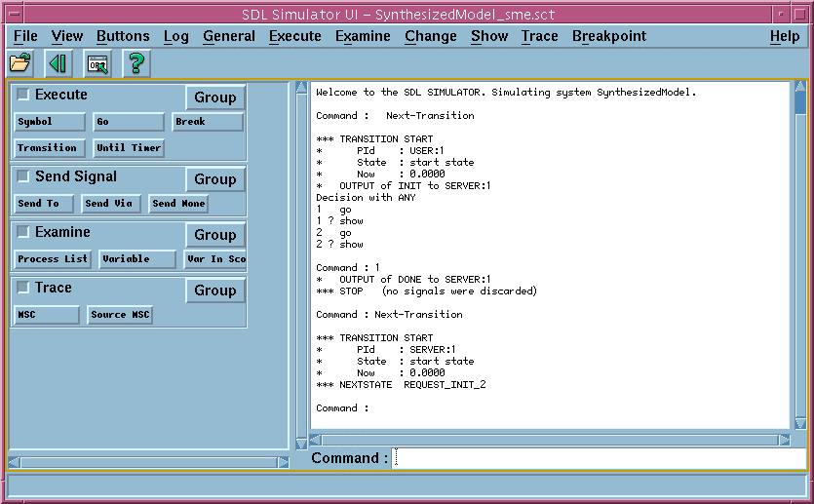Open the Group menu for Examine
This screenshot has height=504, width=814.
pyautogui.click(x=214, y=235)
